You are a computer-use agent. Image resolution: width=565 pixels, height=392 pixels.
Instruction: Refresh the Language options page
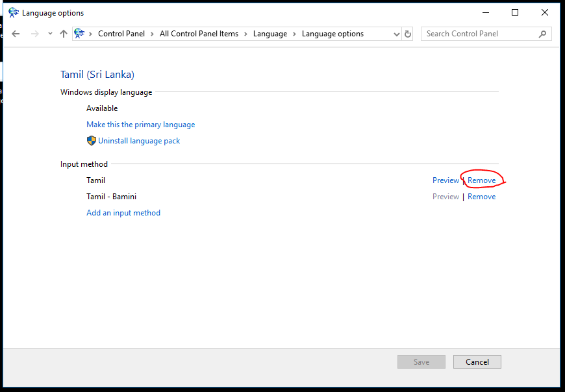(x=408, y=34)
